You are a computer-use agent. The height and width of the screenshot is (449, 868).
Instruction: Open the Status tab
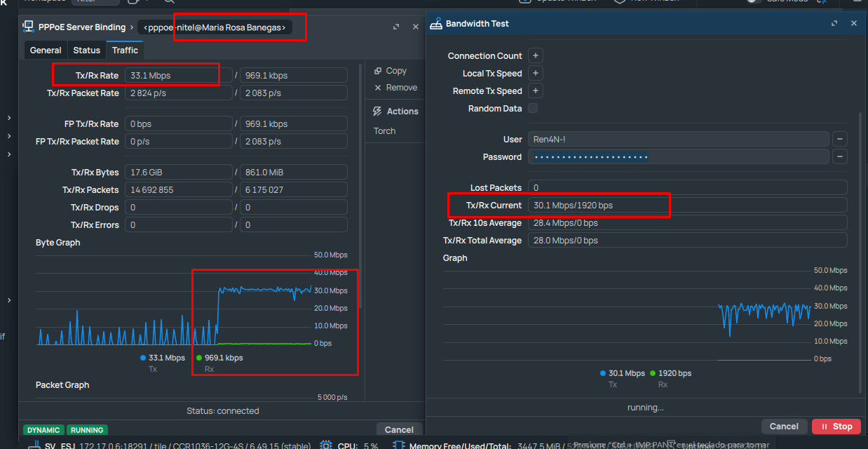[x=87, y=51]
